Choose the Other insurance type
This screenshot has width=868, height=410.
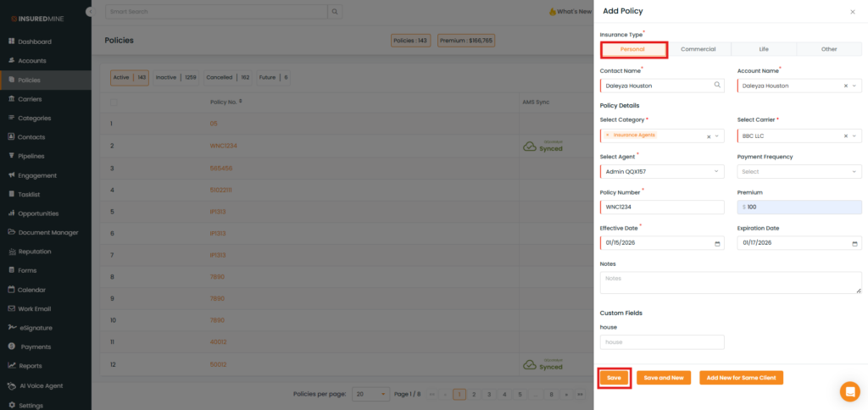click(829, 49)
